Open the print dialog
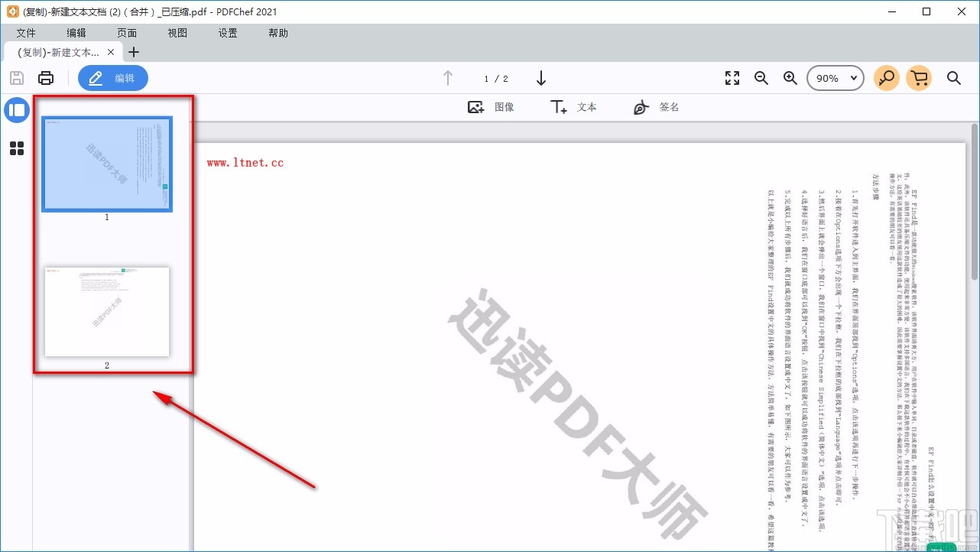The height and width of the screenshot is (552, 980). point(46,77)
